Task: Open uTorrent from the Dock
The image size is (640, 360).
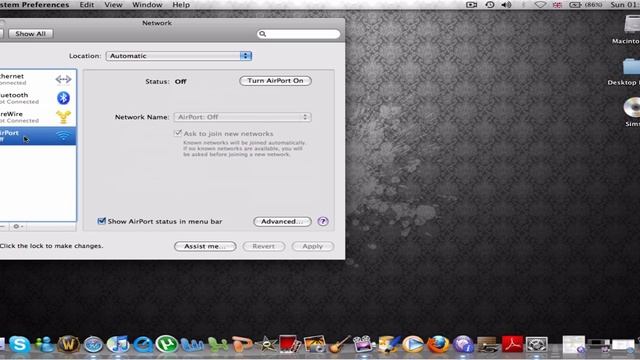Action: [x=167, y=344]
